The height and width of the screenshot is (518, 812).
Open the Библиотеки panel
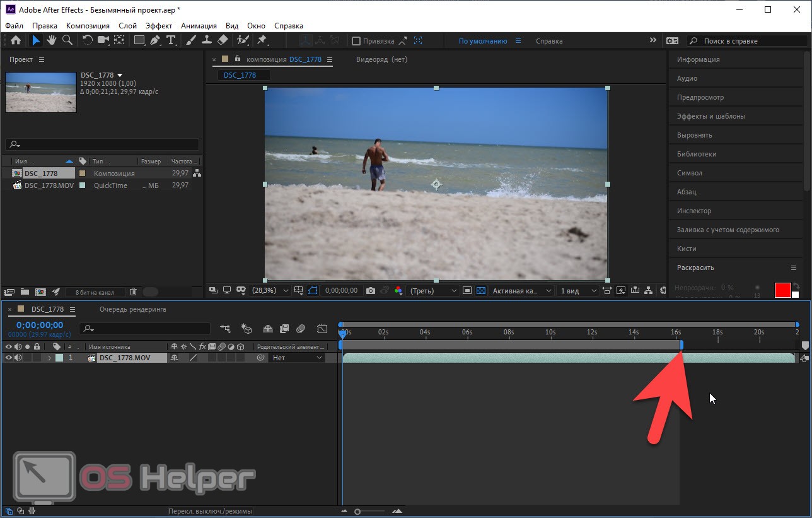pos(697,154)
